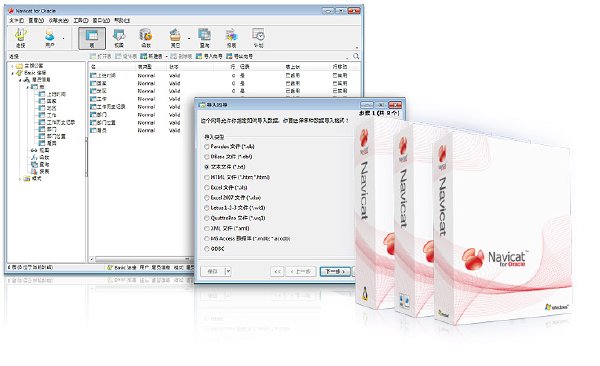Click New Table (新建表) in object toolbar
600x366 pixels.
pos(152,56)
